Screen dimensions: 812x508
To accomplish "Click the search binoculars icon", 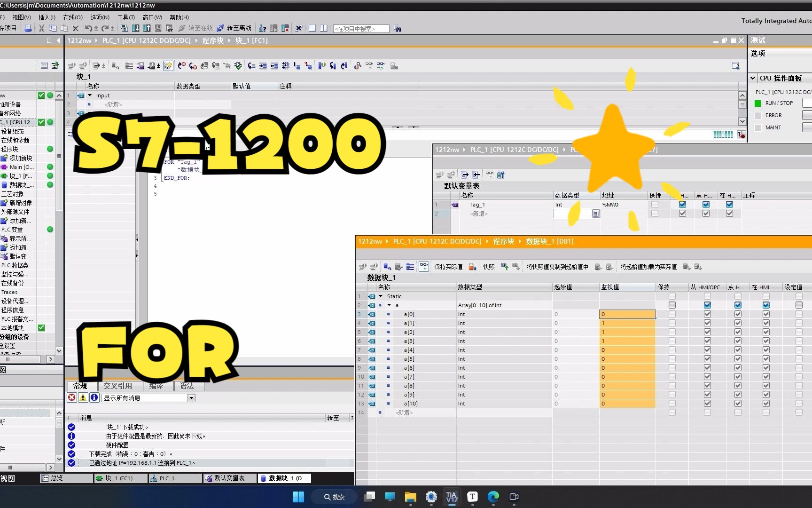I will coord(398,28).
